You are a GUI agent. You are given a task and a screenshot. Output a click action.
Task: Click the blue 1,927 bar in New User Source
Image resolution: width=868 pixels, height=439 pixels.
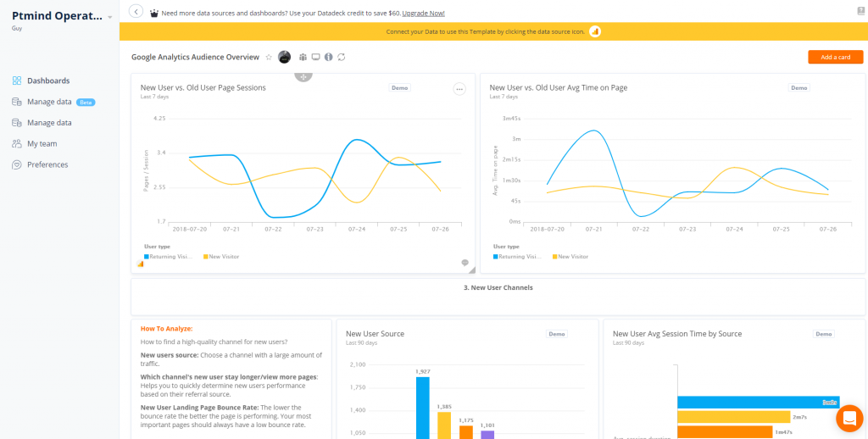click(423, 408)
